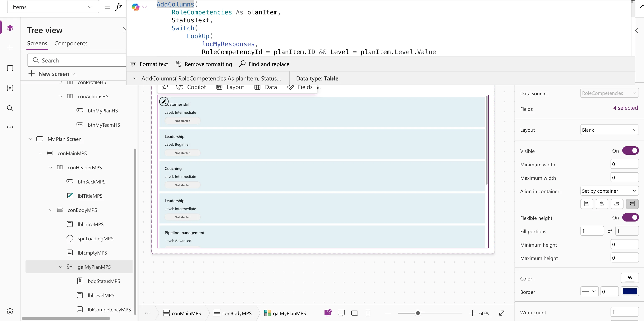644x321 pixels.
Task: Click the zoom out minus icon
Action: tap(388, 313)
